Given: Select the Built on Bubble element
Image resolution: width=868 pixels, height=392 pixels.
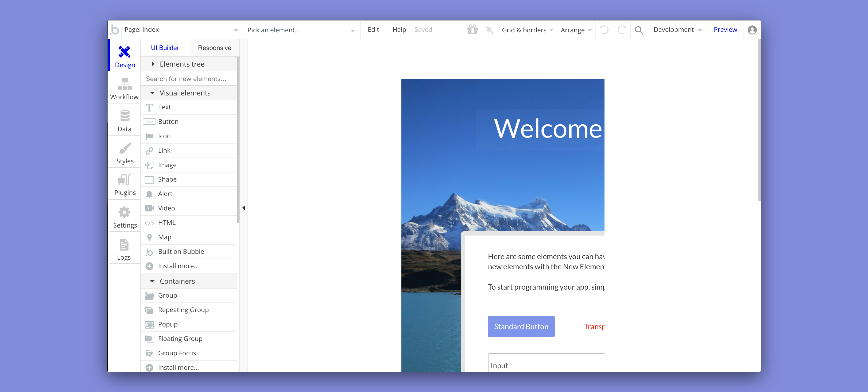Looking at the screenshot, I should click(x=189, y=252).
